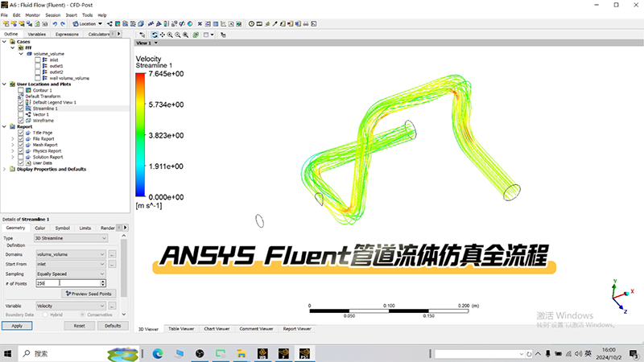Switch to the Color details tab
The image size is (644, 362).
coord(39,228)
